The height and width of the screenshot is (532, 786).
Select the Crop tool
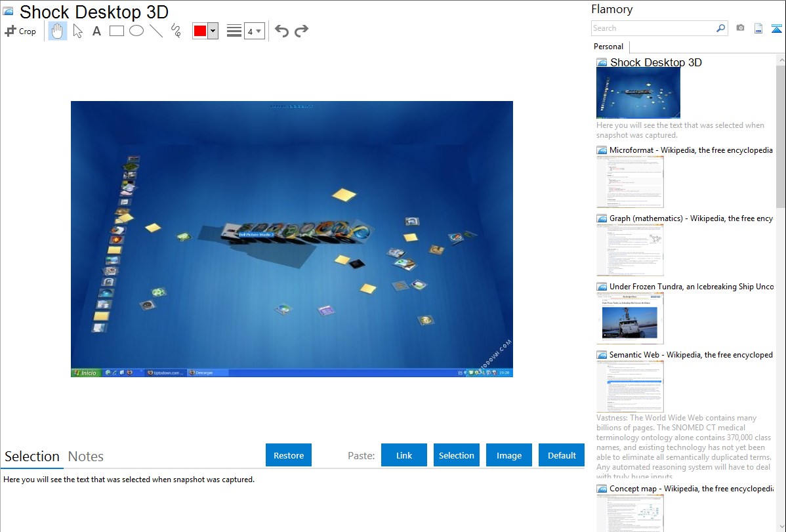[20, 31]
